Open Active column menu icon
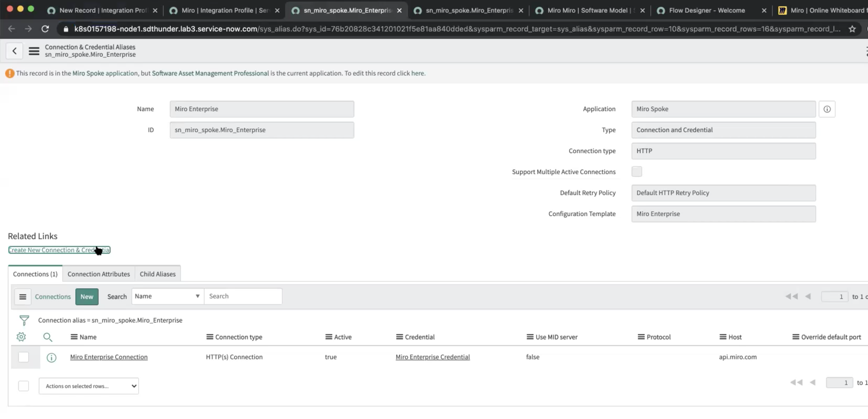868x419 pixels. tap(329, 337)
